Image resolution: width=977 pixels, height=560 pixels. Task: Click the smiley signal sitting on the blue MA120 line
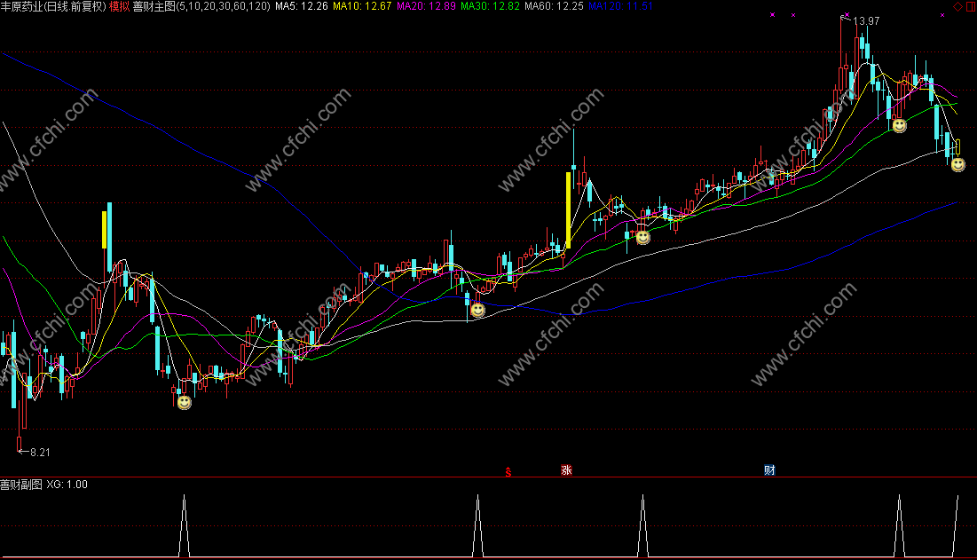coord(477,310)
